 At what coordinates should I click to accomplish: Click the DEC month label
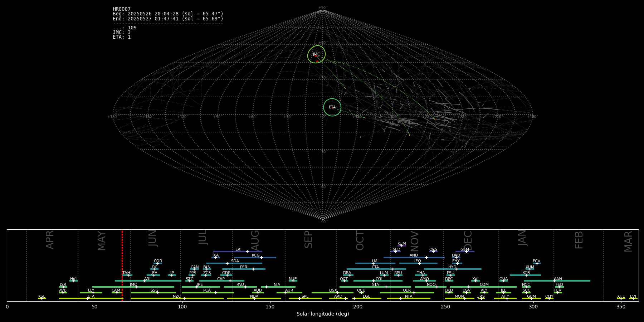[468, 240]
